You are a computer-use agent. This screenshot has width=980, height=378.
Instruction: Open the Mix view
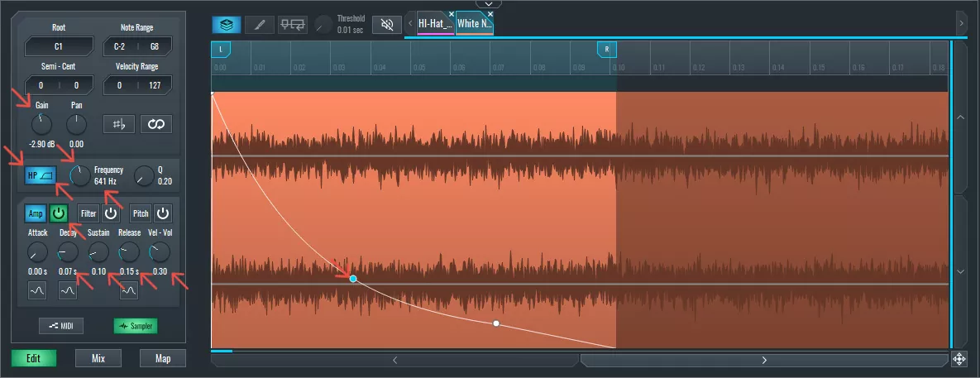coord(98,359)
